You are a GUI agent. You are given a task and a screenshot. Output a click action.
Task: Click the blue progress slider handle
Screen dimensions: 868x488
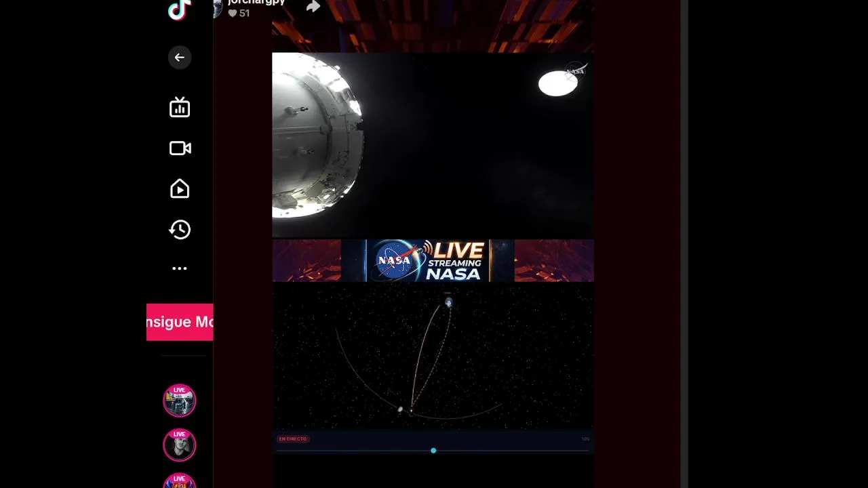click(x=433, y=451)
